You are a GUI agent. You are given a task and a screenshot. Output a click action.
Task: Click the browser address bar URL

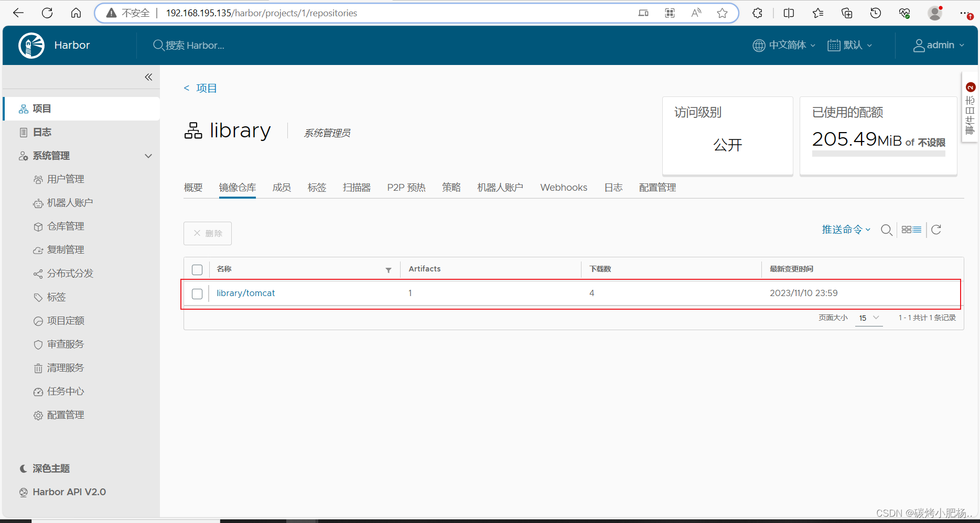click(x=261, y=13)
